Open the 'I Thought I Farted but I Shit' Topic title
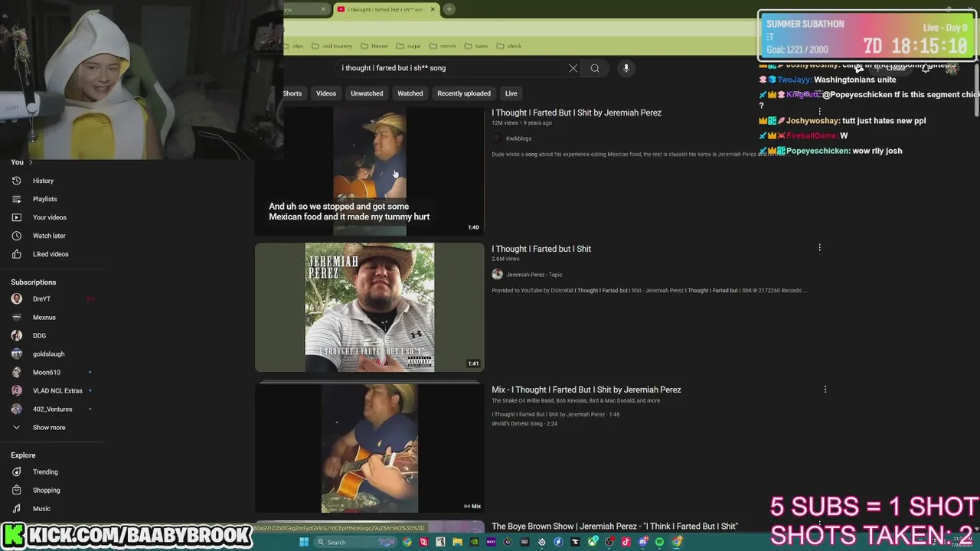Screen dimensions: 980x551 [x=541, y=249]
